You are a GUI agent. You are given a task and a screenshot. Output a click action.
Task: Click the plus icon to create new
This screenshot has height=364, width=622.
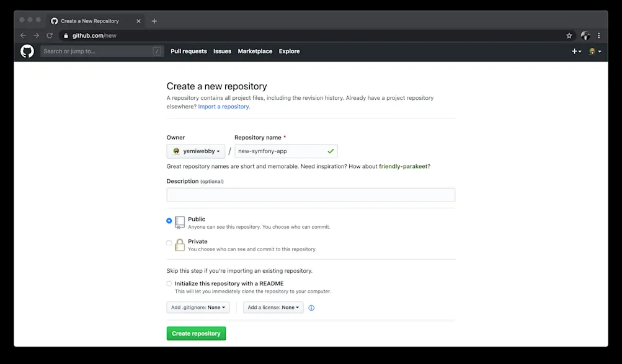pyautogui.click(x=575, y=51)
